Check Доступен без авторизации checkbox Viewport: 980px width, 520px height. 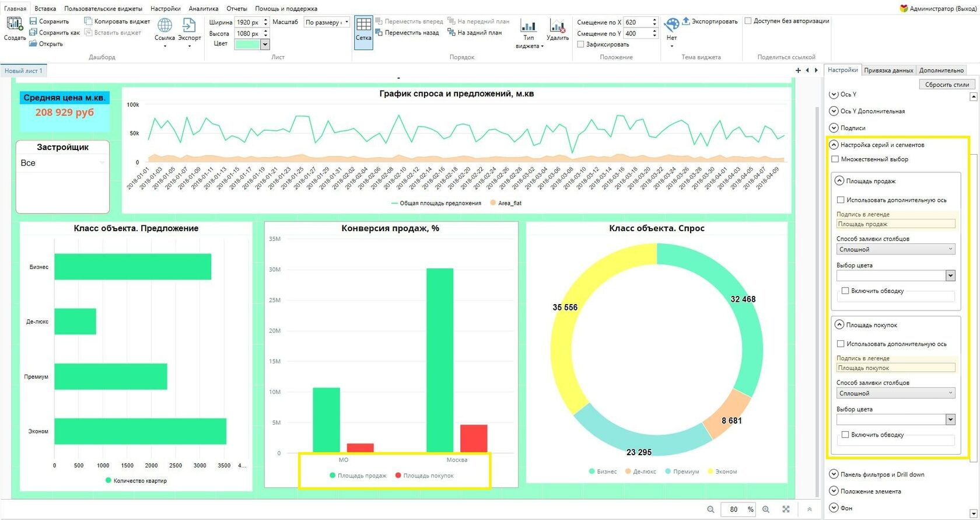click(x=748, y=21)
